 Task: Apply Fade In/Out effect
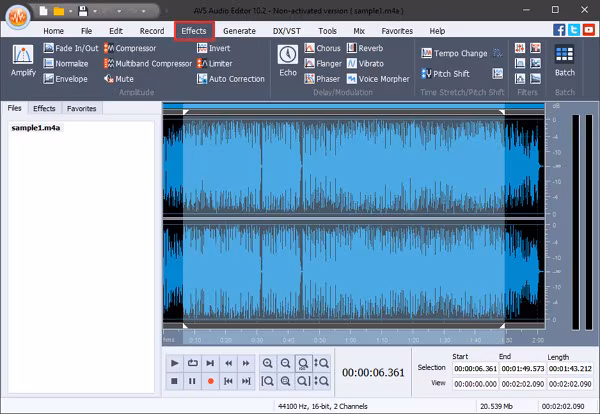(x=71, y=48)
